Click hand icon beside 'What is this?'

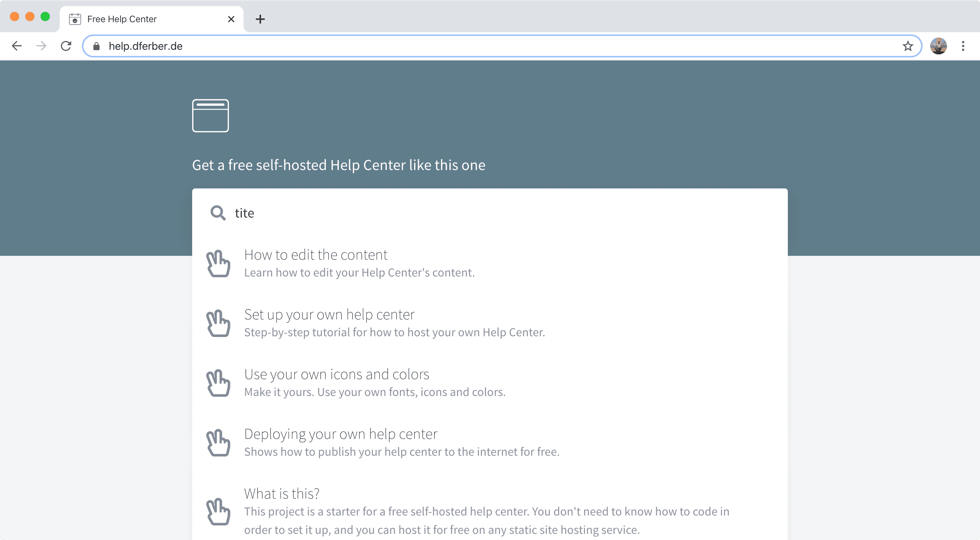(x=218, y=512)
